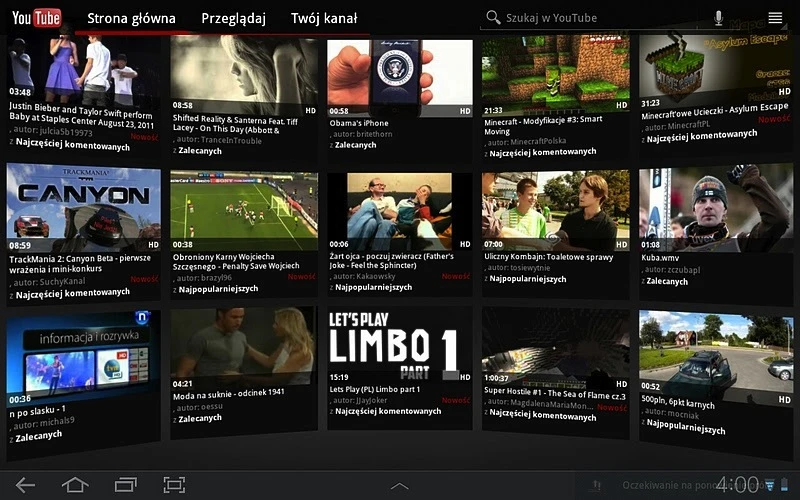Open Moda na suknie odcinek 1941 title
The height and width of the screenshot is (500, 800).
(229, 394)
